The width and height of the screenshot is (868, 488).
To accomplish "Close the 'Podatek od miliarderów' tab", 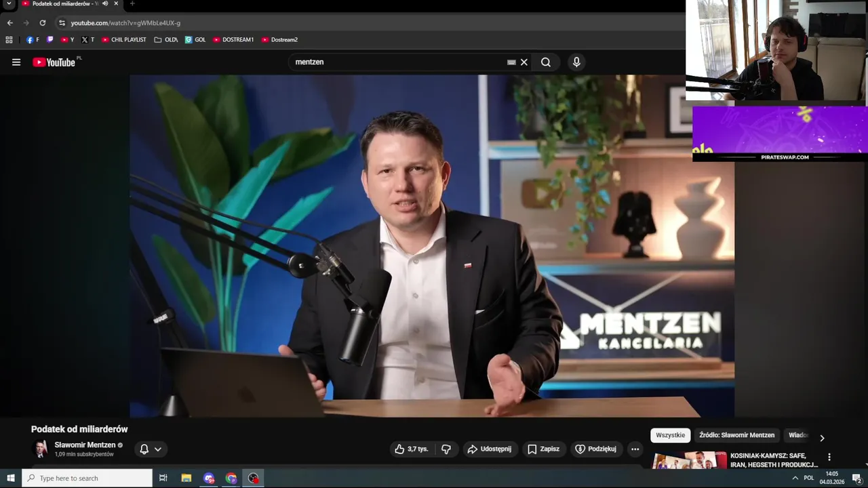I will tap(116, 3).
